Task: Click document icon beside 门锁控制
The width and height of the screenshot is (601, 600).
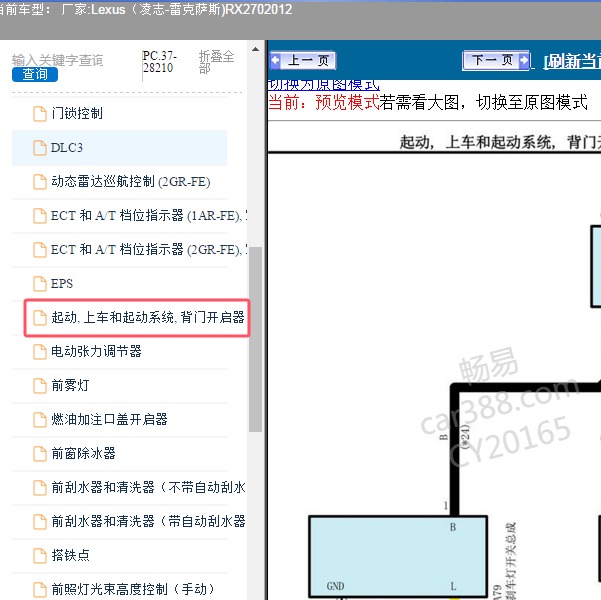Action: [39, 114]
